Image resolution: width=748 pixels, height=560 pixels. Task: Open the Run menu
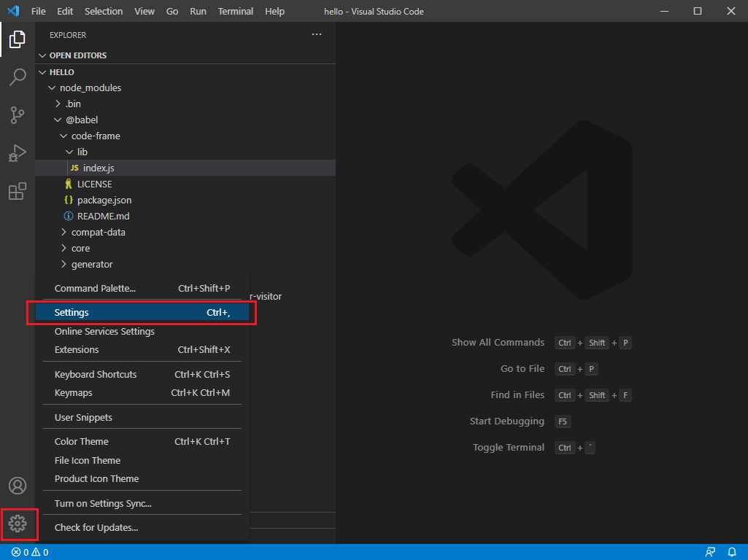point(198,11)
